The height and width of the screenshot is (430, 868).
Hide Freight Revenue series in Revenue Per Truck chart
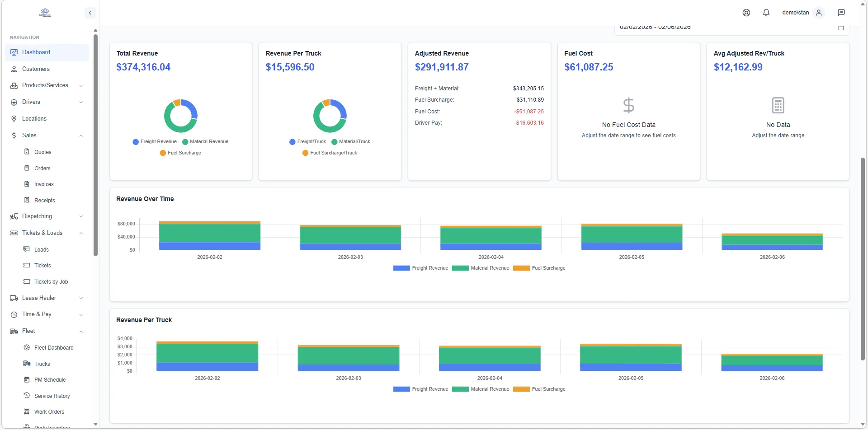[420, 389]
